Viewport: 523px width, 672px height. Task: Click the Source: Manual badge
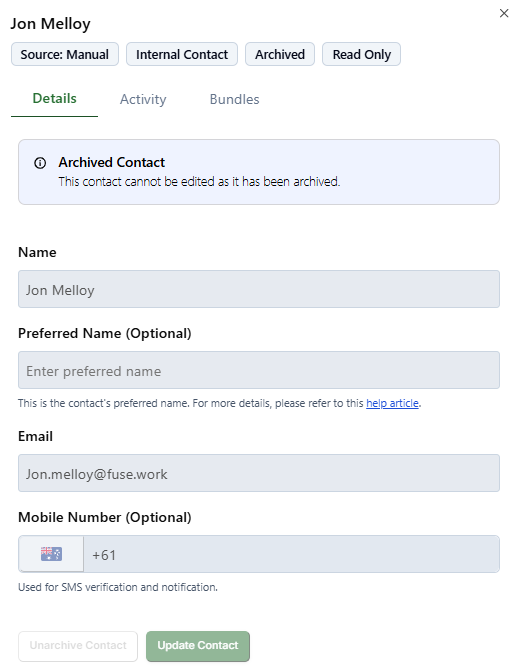(x=65, y=54)
